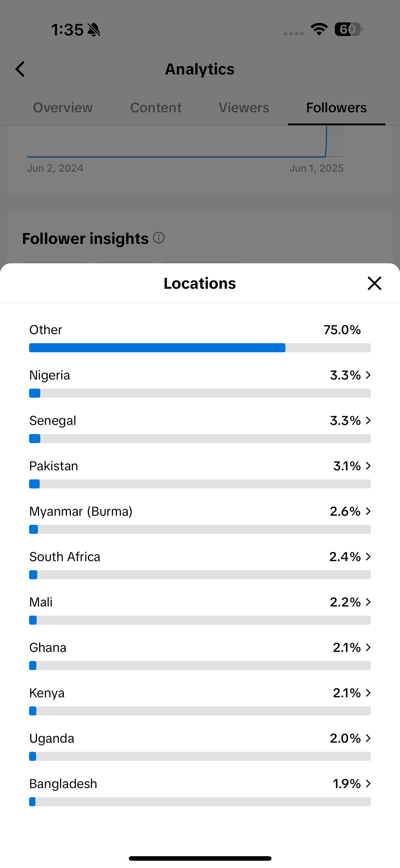Image resolution: width=400 pixels, height=868 pixels.
Task: Expand Senegal location chevron
Action: (x=368, y=420)
